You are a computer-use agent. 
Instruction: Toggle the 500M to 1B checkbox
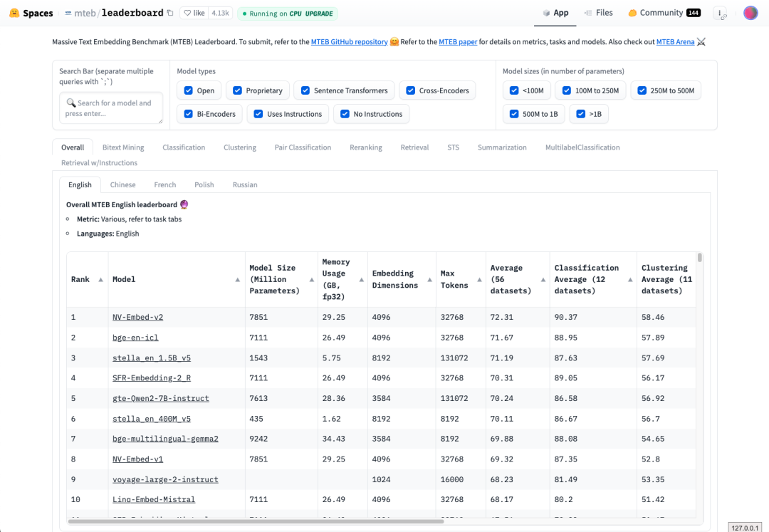click(514, 114)
